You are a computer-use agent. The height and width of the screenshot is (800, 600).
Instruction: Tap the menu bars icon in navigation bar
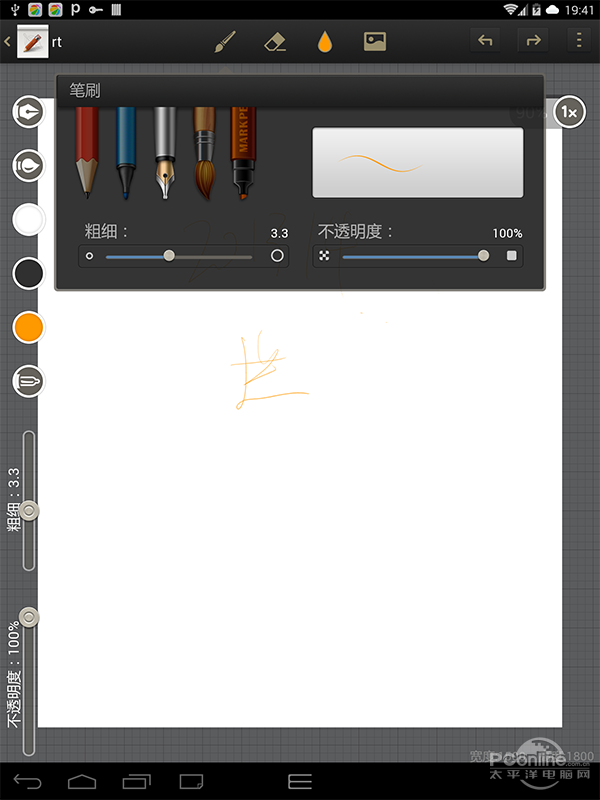click(300, 781)
